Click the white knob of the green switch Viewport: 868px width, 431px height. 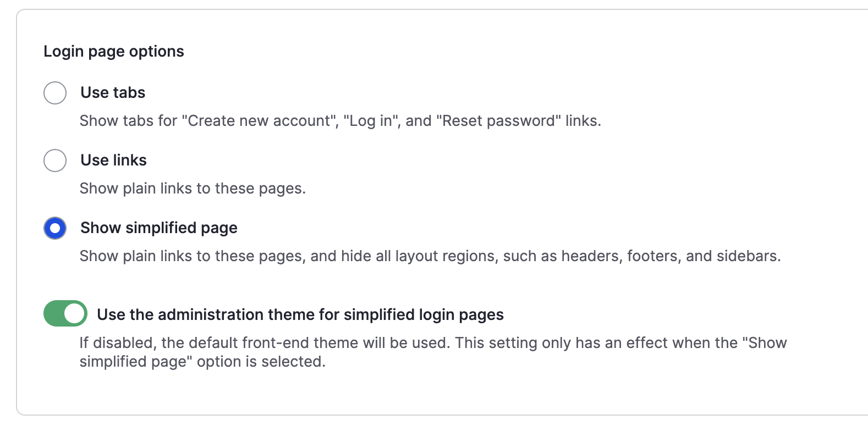point(75,313)
